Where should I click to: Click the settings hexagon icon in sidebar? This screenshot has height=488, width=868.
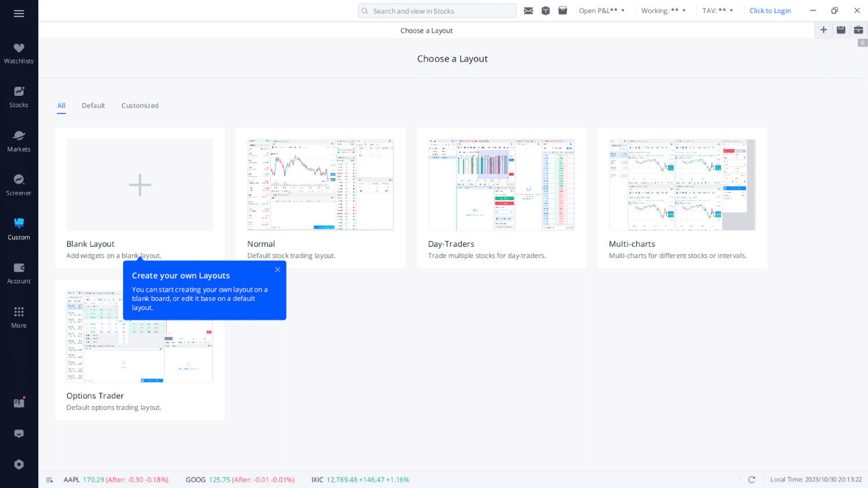[x=19, y=464]
